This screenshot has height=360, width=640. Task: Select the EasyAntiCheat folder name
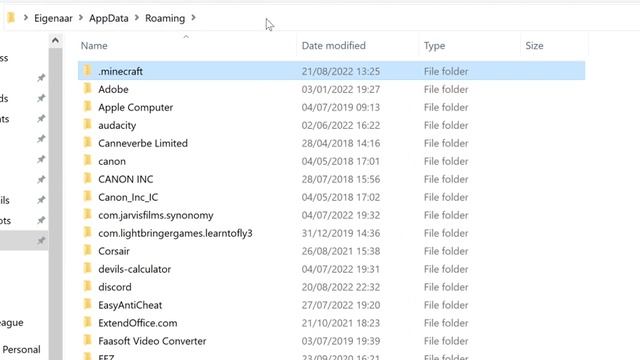click(130, 305)
